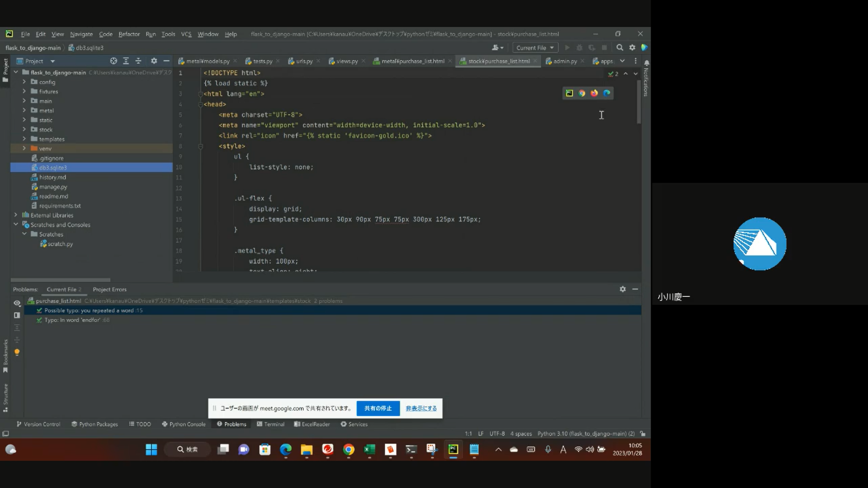This screenshot has width=868, height=488.
Task: Open preview in Chrome browser icon
Action: click(x=582, y=93)
